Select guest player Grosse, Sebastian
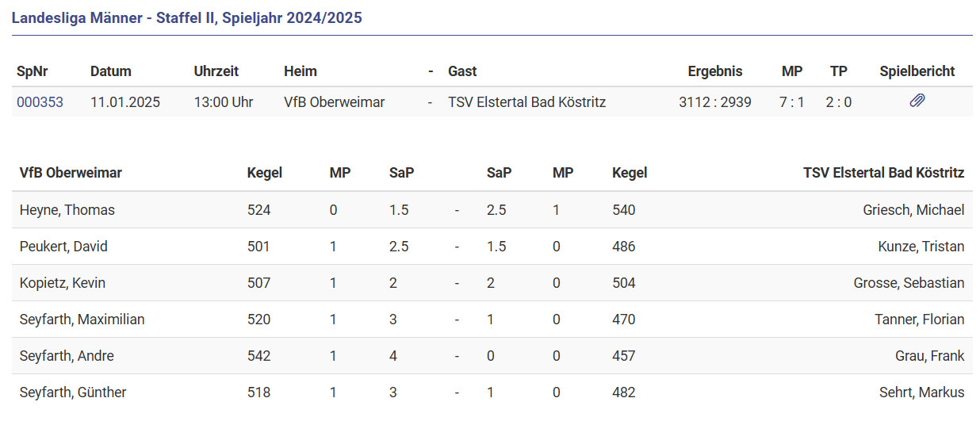Image resolution: width=980 pixels, height=421 pixels. [909, 283]
